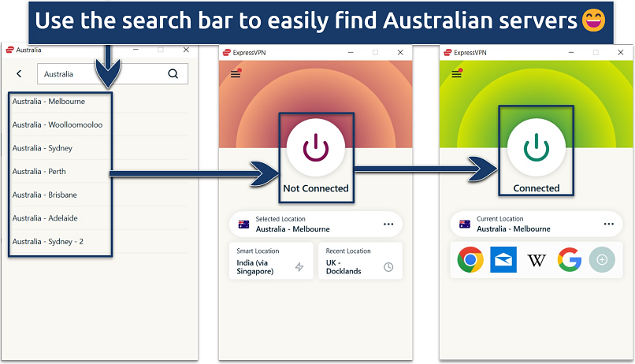635x364 pixels.
Task: Open Current Location options ellipsis
Action: pos(609,224)
